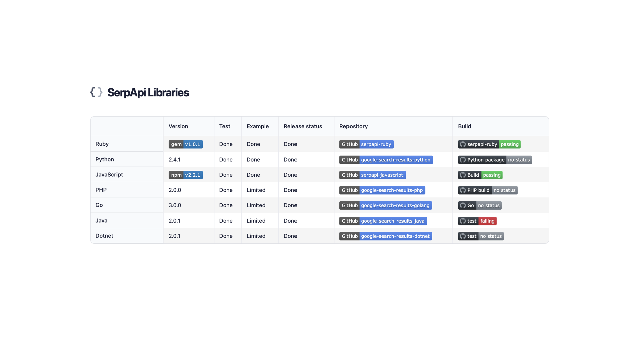Click the octocat icon on the PHP build badge
This screenshot has width=644, height=362.
[463, 190]
